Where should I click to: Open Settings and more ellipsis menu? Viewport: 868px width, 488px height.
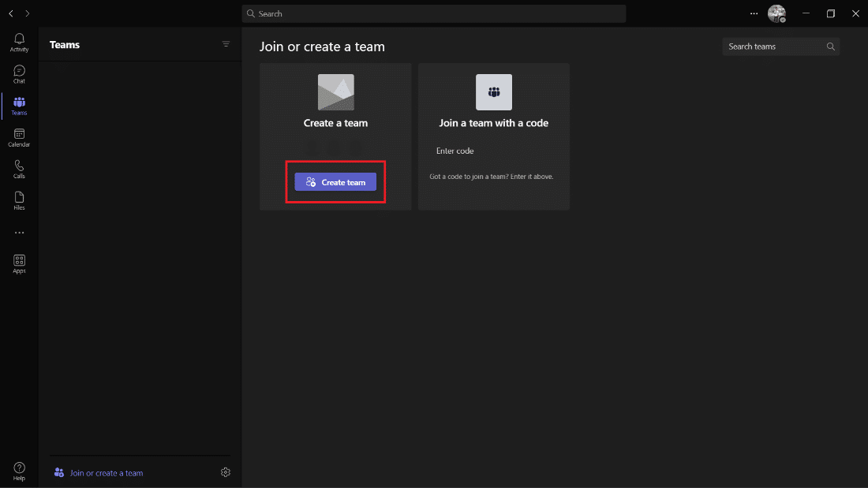[754, 13]
